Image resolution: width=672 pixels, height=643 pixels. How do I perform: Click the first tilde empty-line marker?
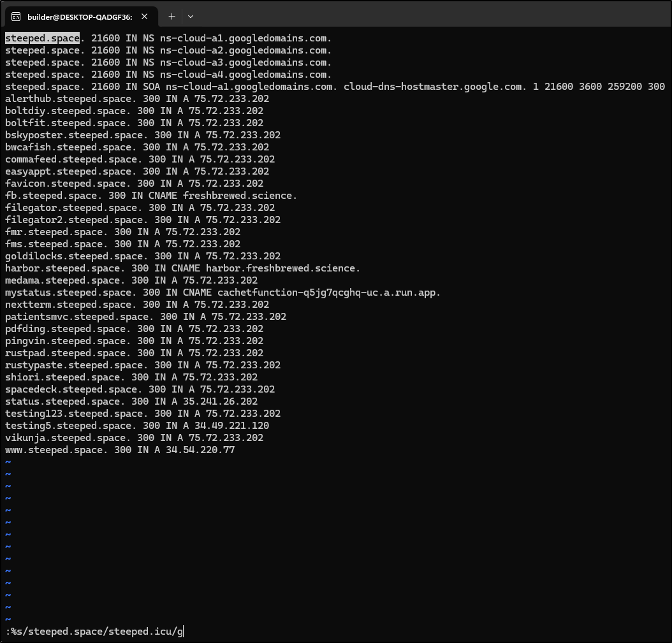(x=8, y=462)
